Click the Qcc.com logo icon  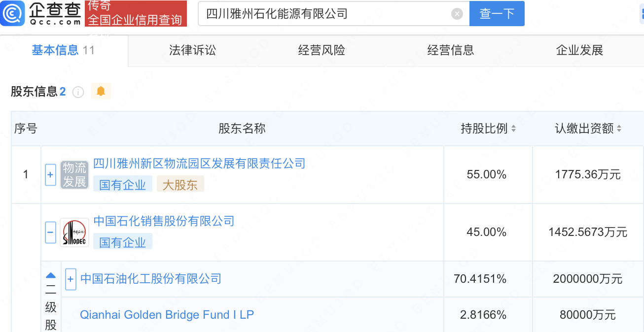click(x=13, y=14)
